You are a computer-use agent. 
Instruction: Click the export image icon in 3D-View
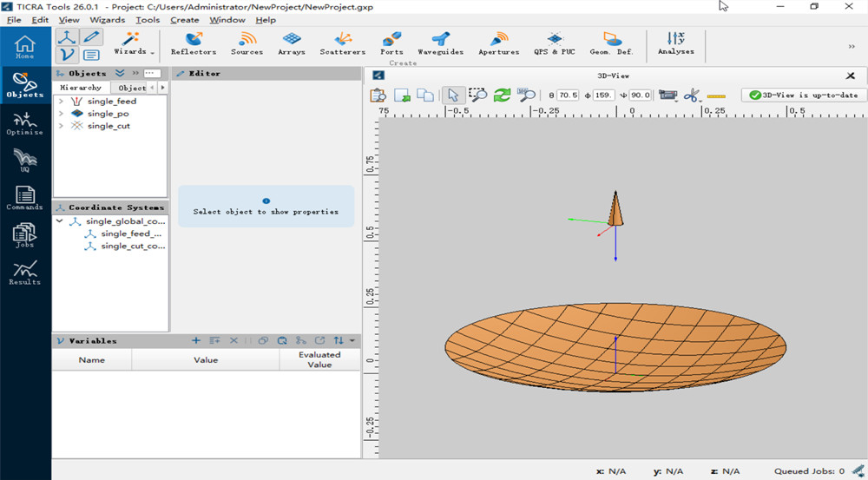(403, 95)
